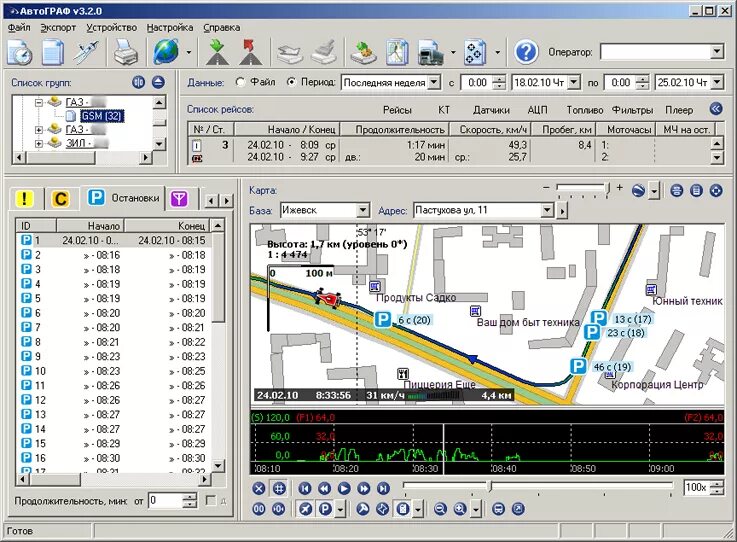Switch to the purple filter tab
Viewport: 737px width, 542px height.
point(179,199)
